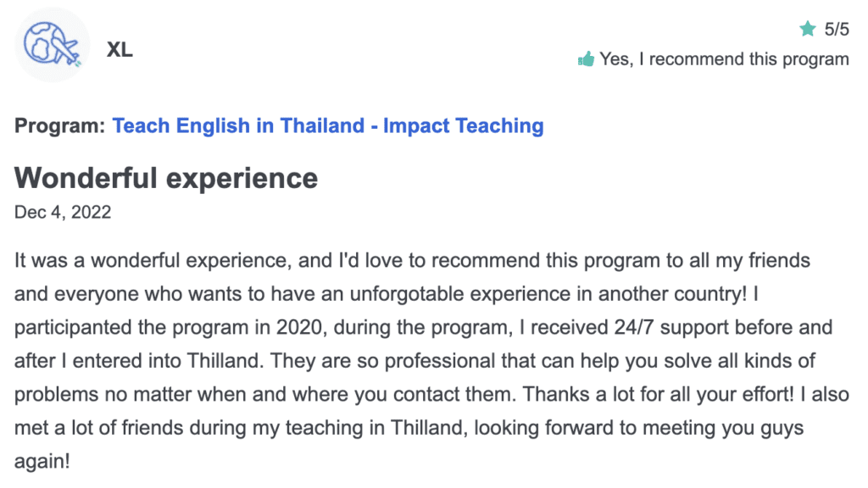Click "Thanks a lot for all your effort!"

click(x=659, y=395)
